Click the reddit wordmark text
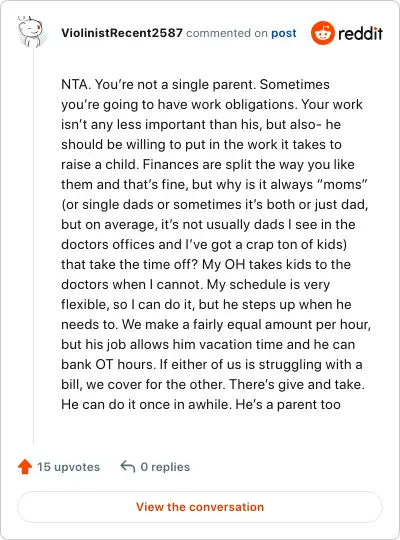Viewport: 400px width, 540px height. click(x=360, y=33)
